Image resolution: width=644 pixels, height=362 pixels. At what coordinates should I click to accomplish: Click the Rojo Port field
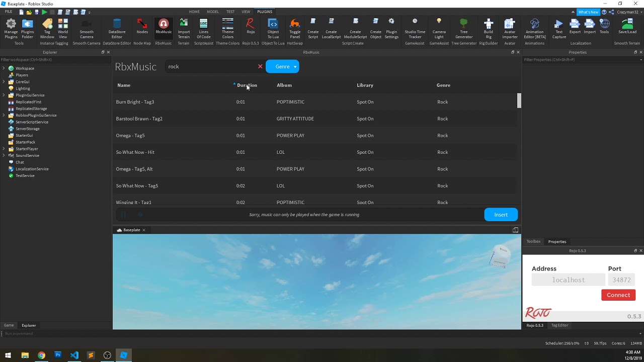coord(621,280)
